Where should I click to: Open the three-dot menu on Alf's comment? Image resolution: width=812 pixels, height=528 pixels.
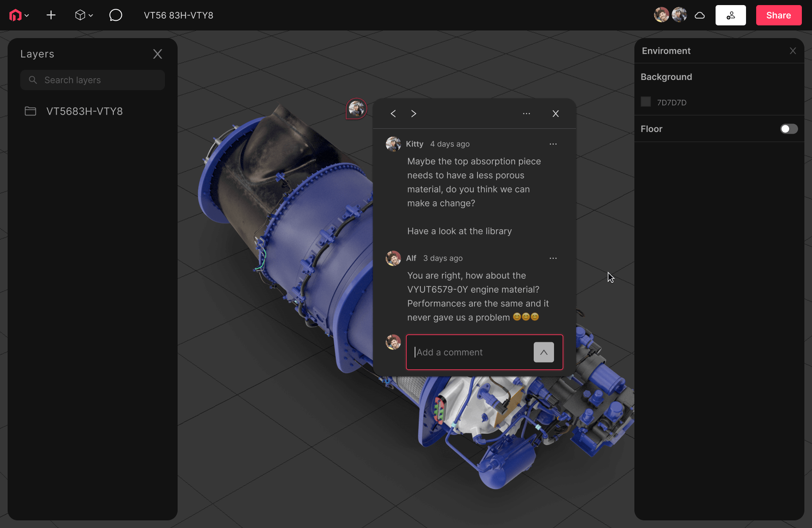click(553, 258)
